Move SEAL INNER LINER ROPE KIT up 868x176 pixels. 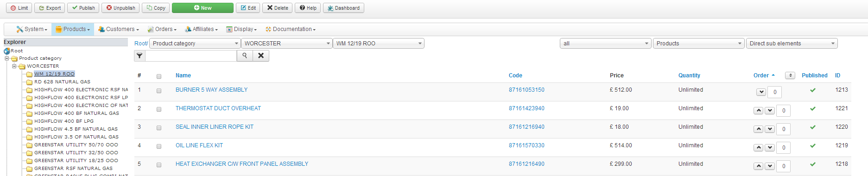click(759, 129)
